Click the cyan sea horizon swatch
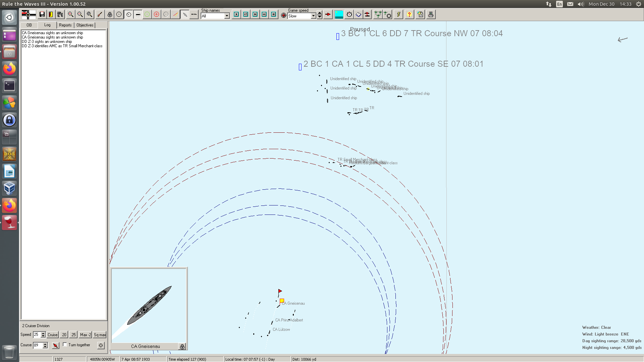 [x=339, y=14]
